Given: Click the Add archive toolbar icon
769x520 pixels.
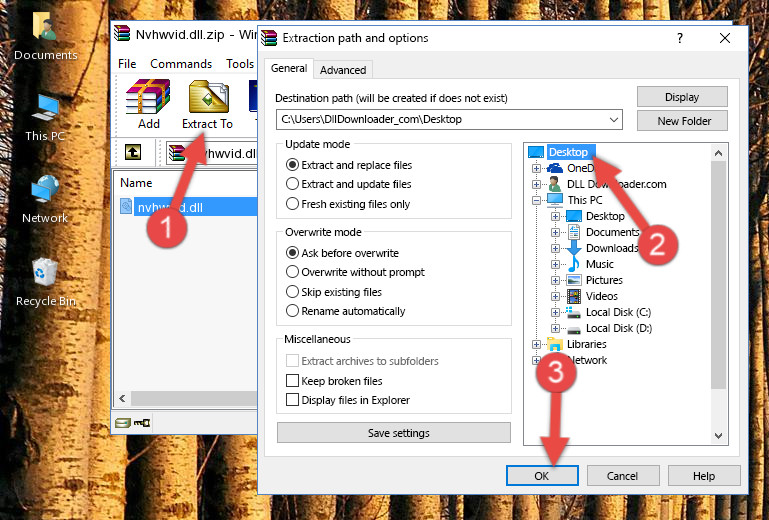Looking at the screenshot, I should pos(148,97).
